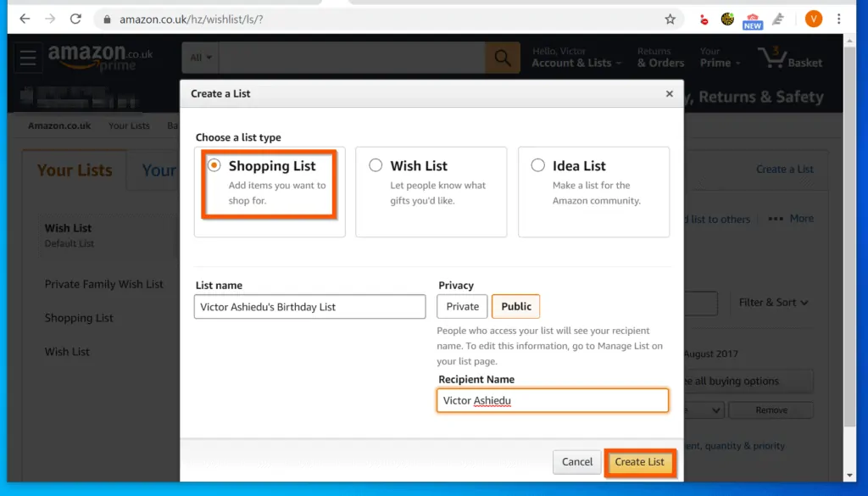Screen dimensions: 868x496
Task: Click the Amazon.co.uk prime logo
Action: tap(100, 58)
